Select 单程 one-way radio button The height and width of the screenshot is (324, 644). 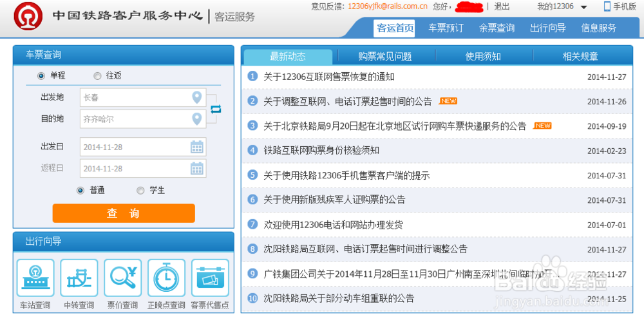click(41, 76)
